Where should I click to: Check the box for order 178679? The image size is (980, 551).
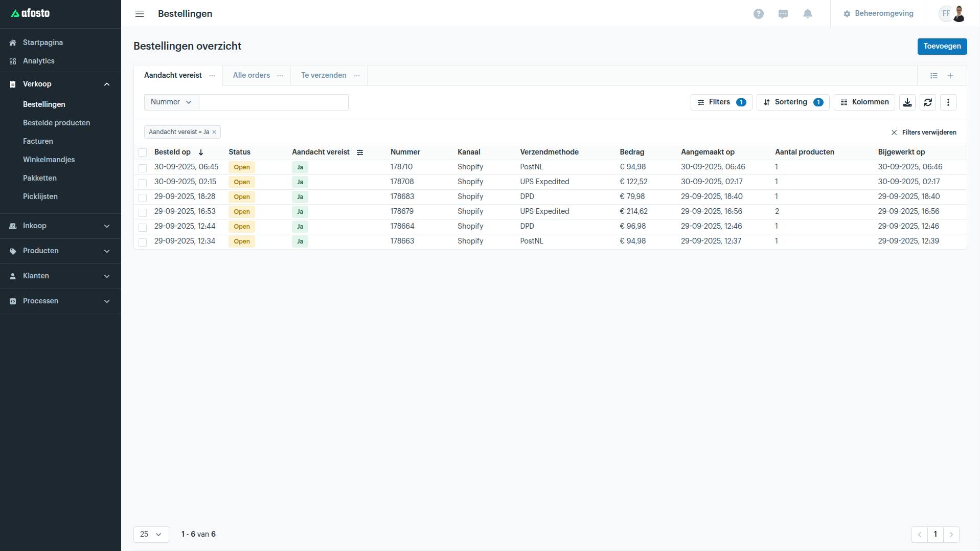pos(143,212)
